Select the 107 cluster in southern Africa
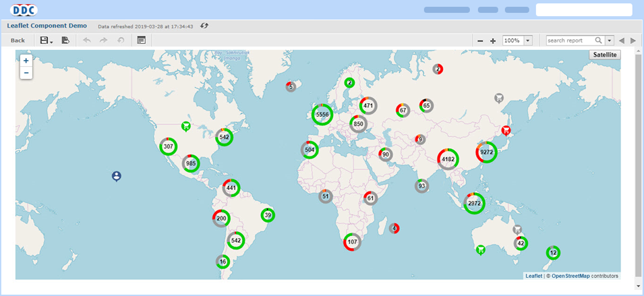The height and width of the screenshot is (296, 644). [353, 242]
